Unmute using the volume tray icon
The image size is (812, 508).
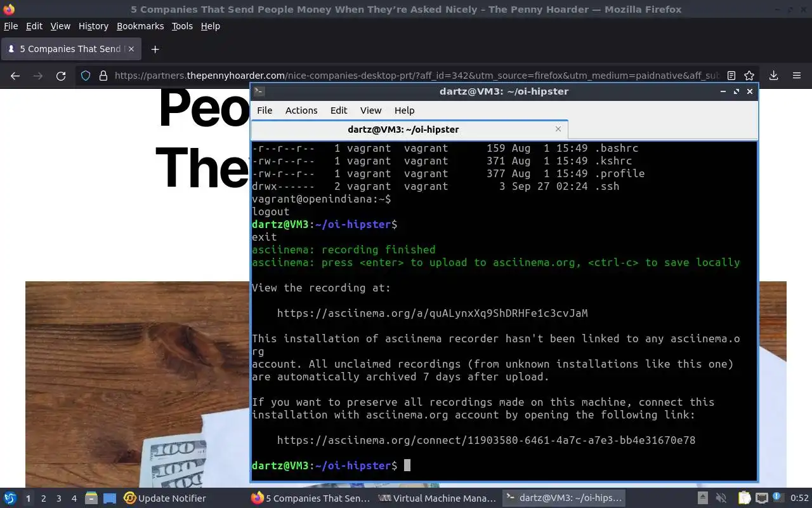(x=721, y=498)
